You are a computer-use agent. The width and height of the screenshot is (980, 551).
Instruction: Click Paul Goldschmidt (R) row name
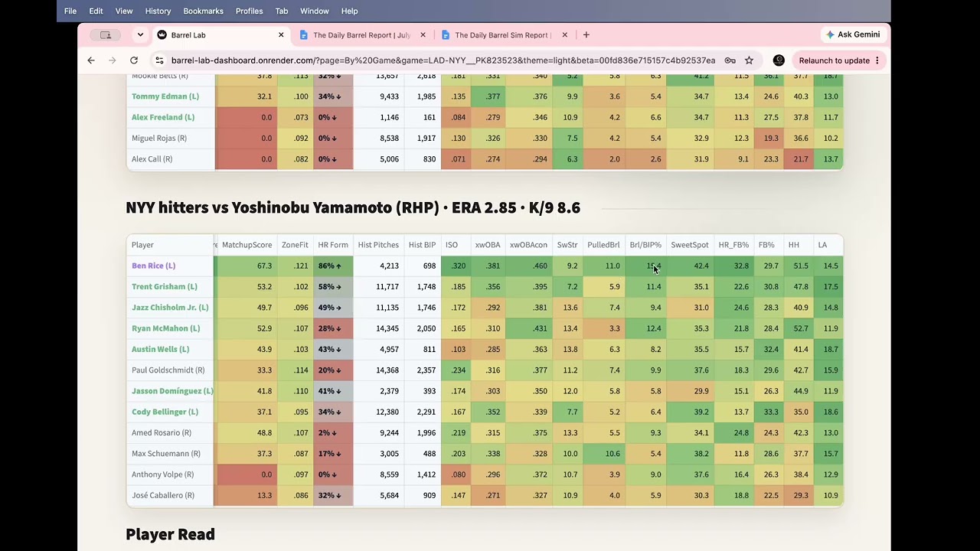[168, 370]
